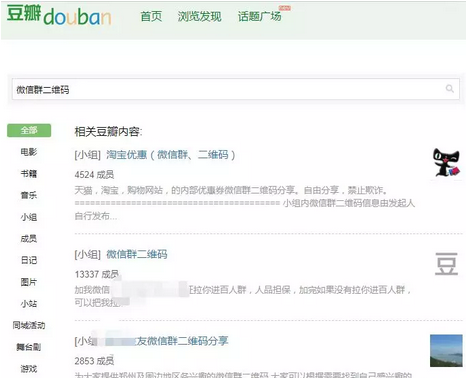This screenshot has height=378, width=475.
Task: Filter results by 同城活动
Action: tap(29, 325)
